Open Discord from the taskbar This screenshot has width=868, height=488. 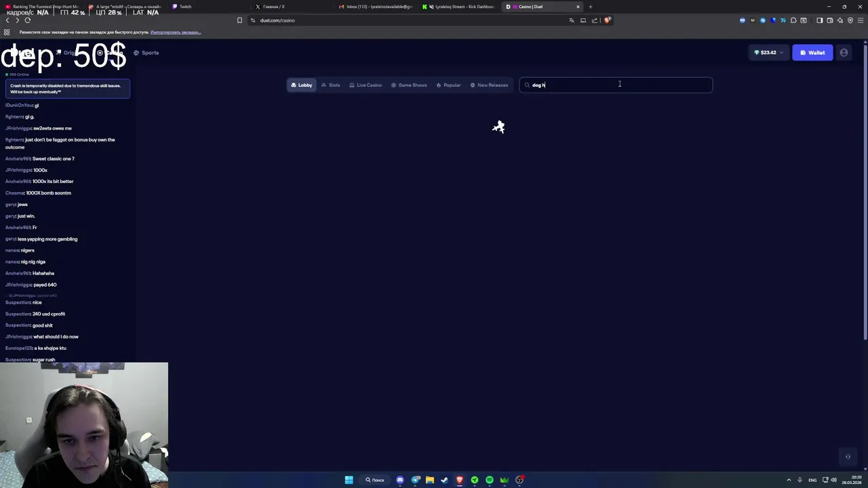coord(400,480)
